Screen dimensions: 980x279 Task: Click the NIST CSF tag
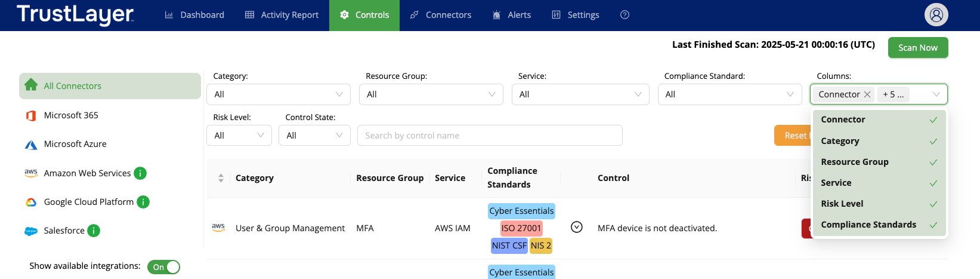tap(509, 246)
